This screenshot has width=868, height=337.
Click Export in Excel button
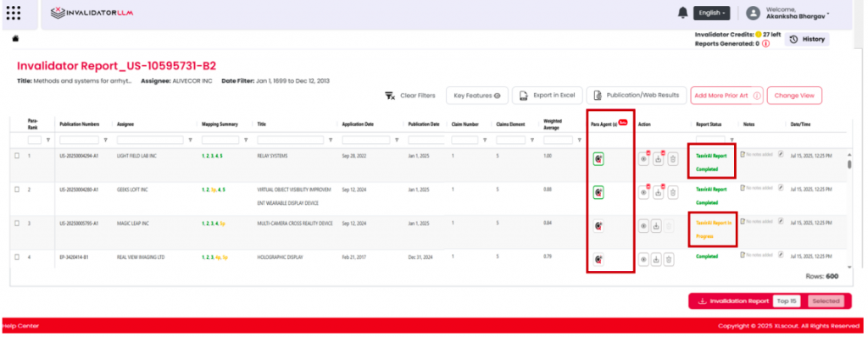click(x=547, y=95)
